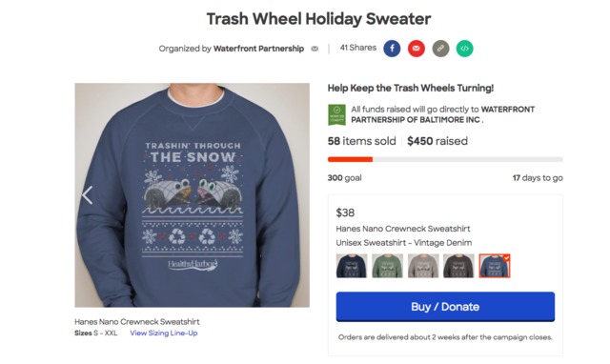Select the checked Vintage Denim swatch

point(495,266)
